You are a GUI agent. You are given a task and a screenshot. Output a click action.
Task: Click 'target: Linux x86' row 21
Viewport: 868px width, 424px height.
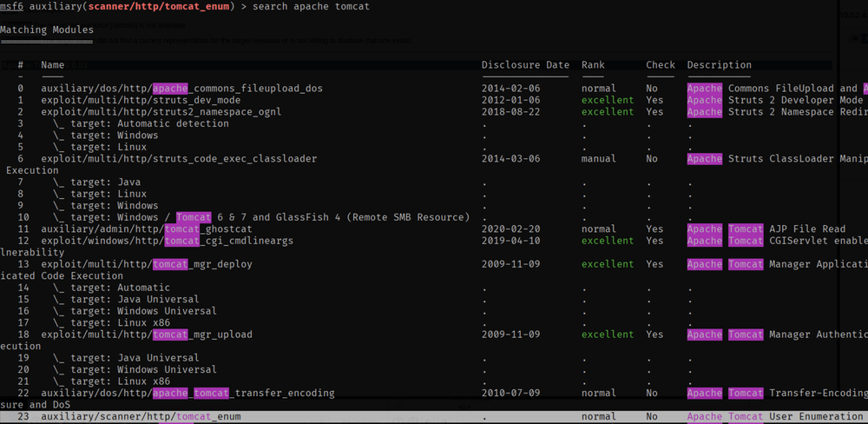111,381
